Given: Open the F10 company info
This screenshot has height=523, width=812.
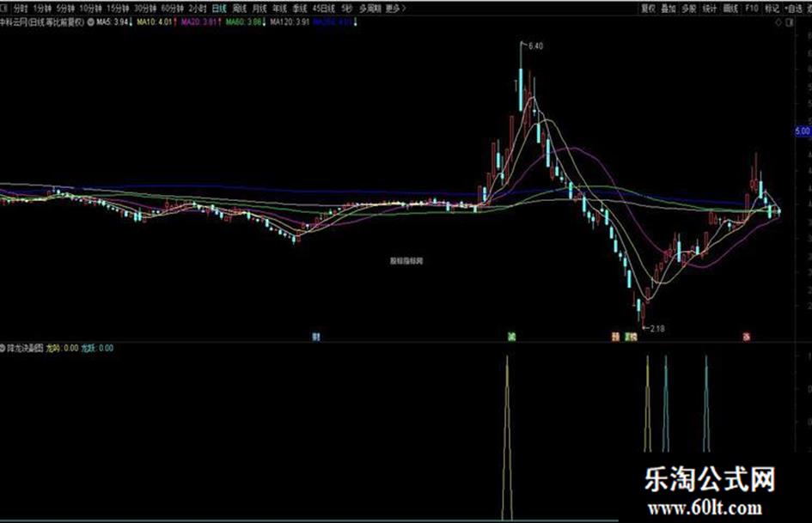Looking at the screenshot, I should 751,9.
